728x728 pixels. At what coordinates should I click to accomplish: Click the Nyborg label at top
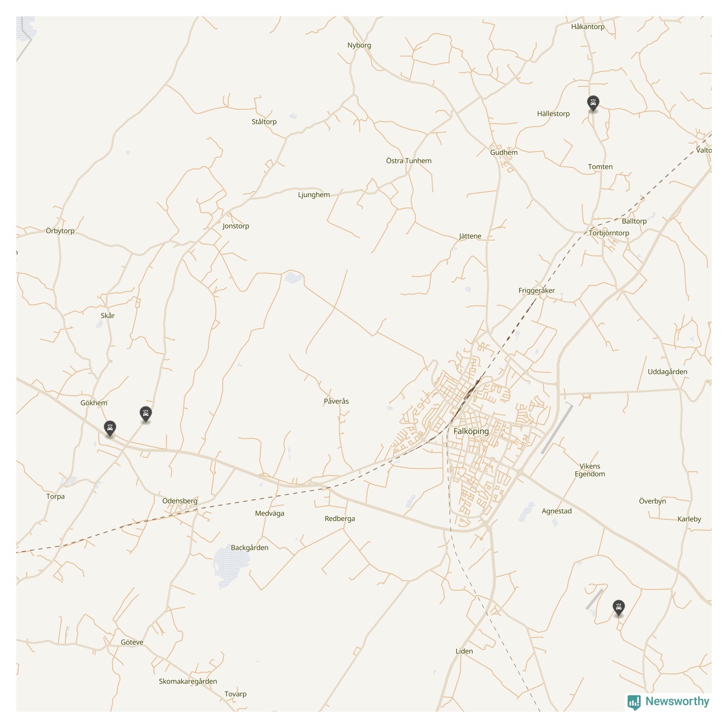359,46
